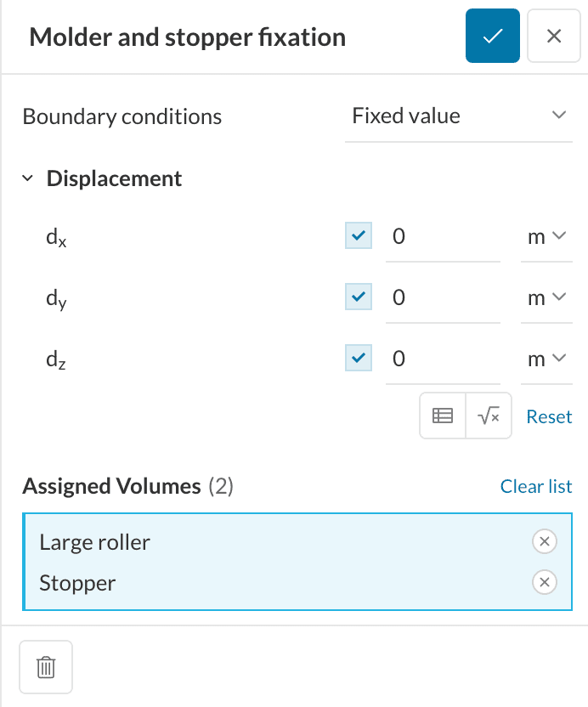Open the table input icon

click(443, 416)
